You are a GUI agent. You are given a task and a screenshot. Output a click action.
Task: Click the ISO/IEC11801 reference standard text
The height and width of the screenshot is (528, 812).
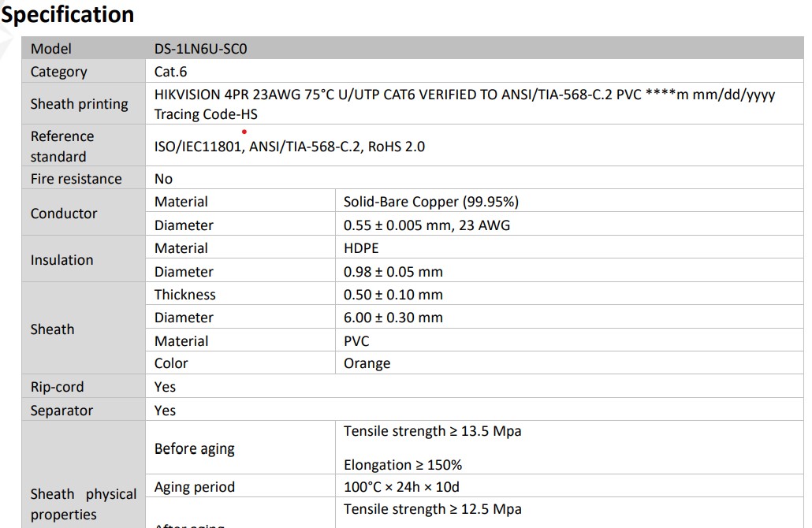pos(199,147)
